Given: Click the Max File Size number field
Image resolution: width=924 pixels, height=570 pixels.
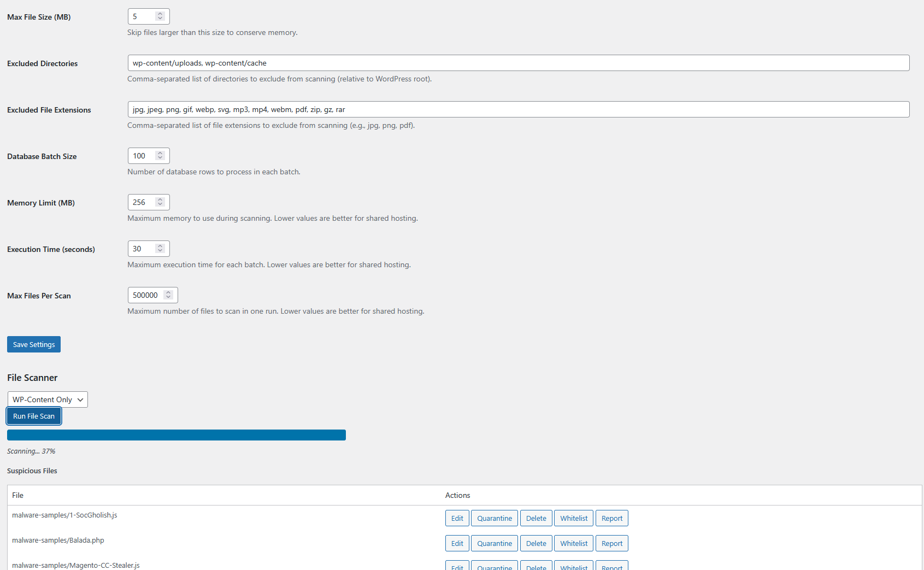Looking at the screenshot, I should [143, 16].
